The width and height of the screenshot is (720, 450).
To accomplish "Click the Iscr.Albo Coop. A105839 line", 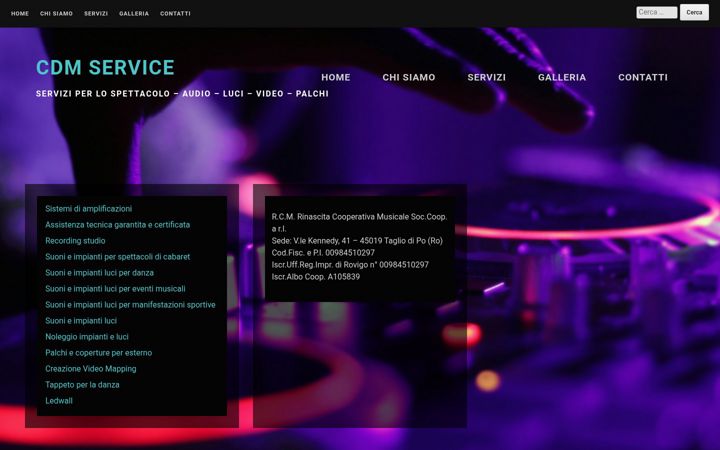I will pyautogui.click(x=316, y=277).
